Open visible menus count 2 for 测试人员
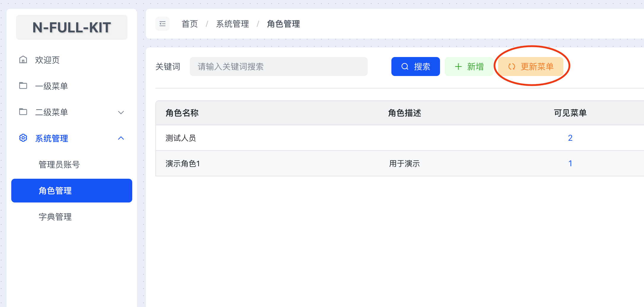 click(570, 137)
